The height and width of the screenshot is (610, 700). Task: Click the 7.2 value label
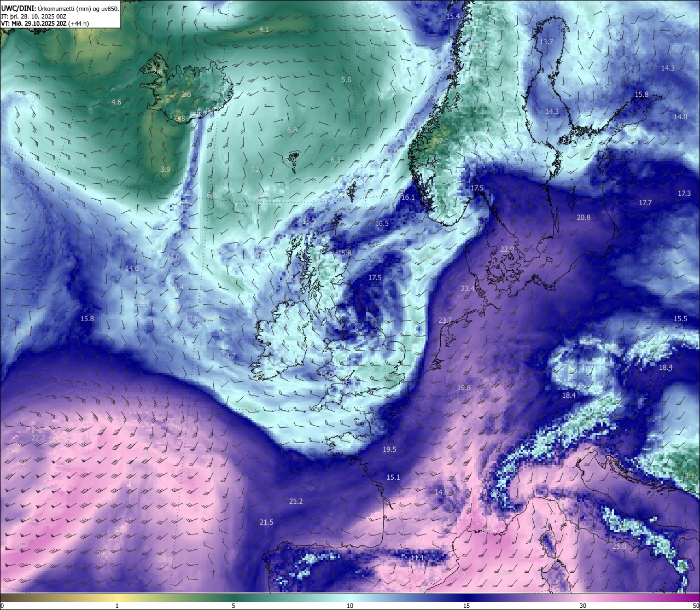point(255,170)
